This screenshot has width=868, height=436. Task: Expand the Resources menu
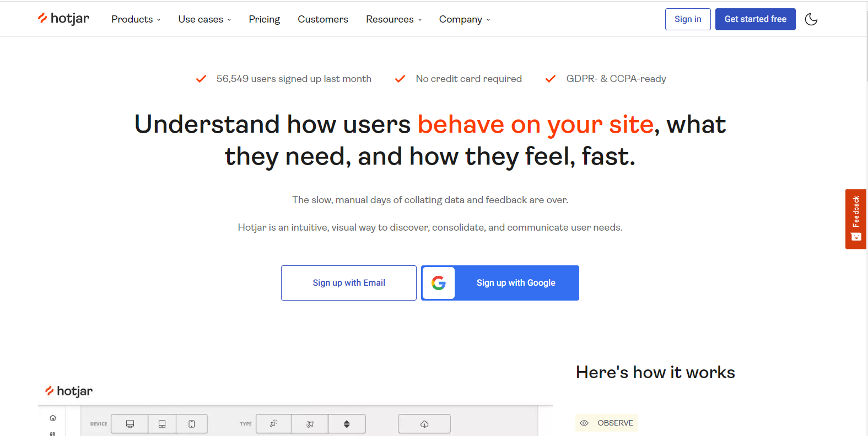click(x=393, y=19)
